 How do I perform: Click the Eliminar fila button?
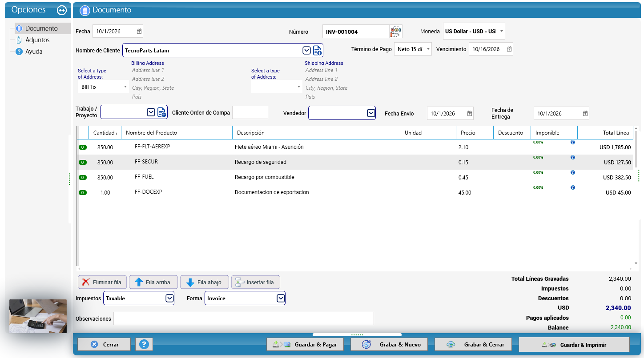pos(102,282)
